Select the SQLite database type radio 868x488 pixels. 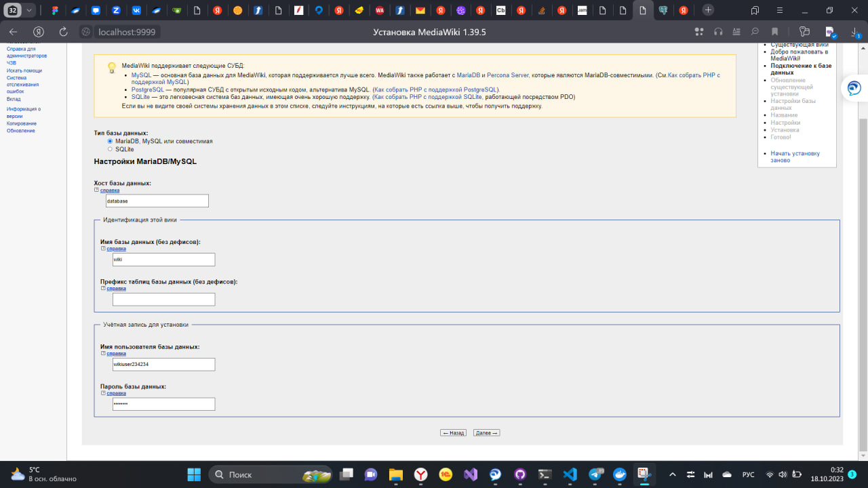click(110, 149)
